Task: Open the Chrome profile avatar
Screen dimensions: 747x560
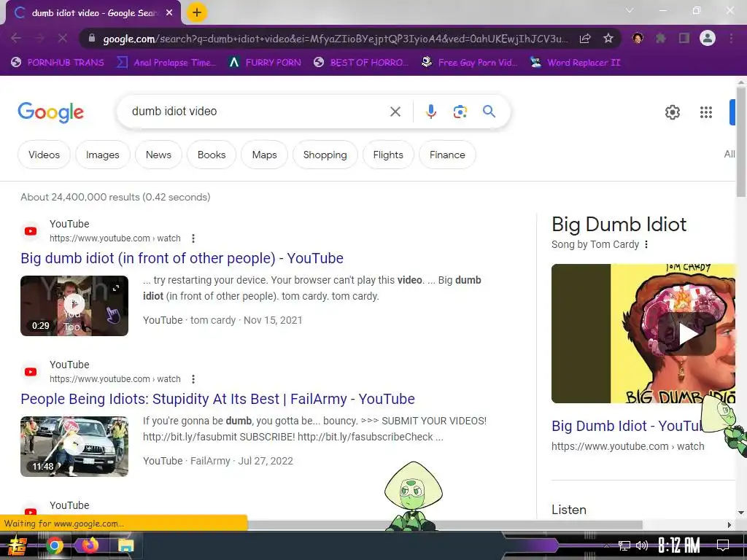Action: coord(708,38)
